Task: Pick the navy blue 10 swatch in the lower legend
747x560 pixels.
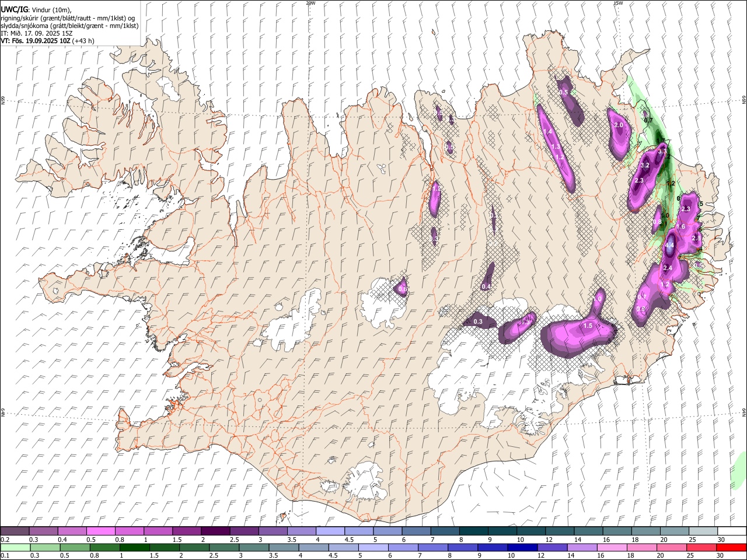Action: [x=522, y=547]
